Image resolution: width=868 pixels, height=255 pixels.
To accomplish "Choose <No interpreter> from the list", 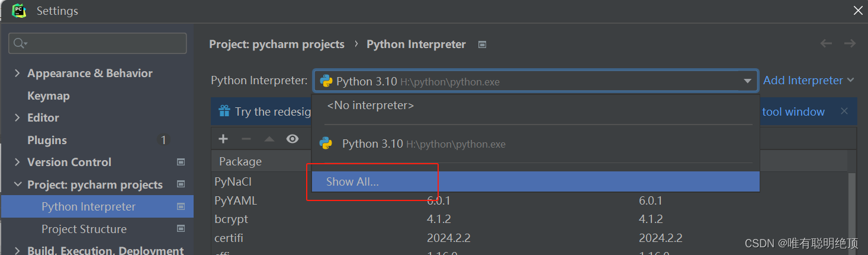I will pos(371,106).
